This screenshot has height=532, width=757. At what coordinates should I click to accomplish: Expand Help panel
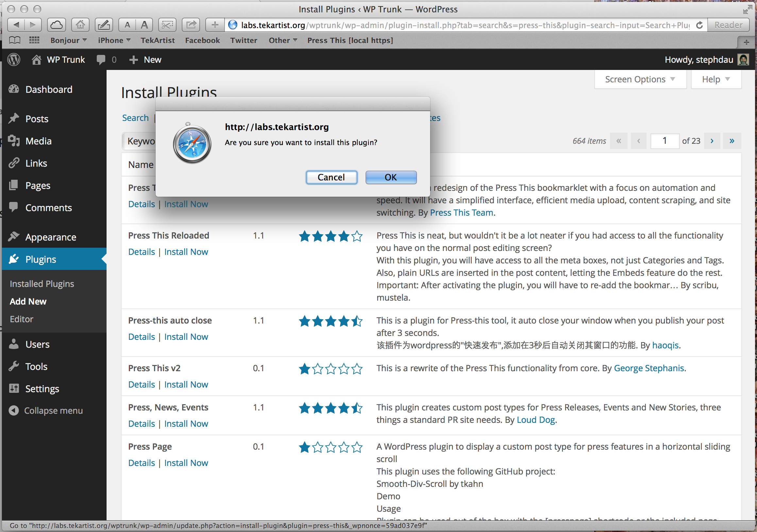pos(716,79)
